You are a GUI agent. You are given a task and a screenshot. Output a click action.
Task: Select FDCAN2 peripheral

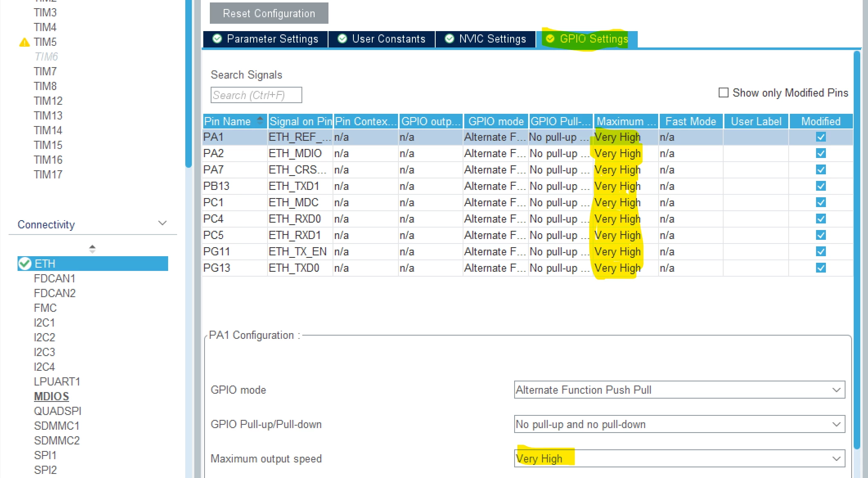[x=55, y=293]
